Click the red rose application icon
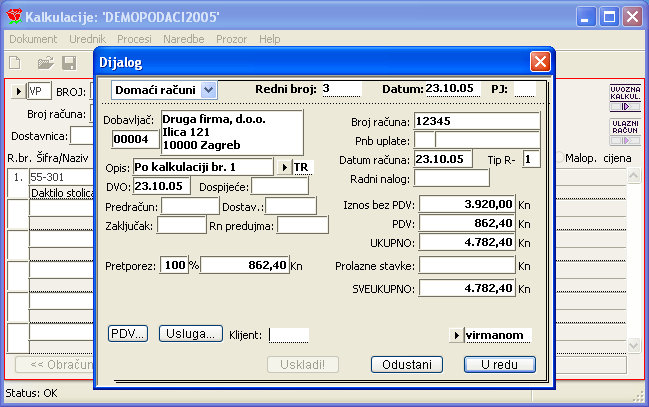649x407 pixels. point(14,17)
